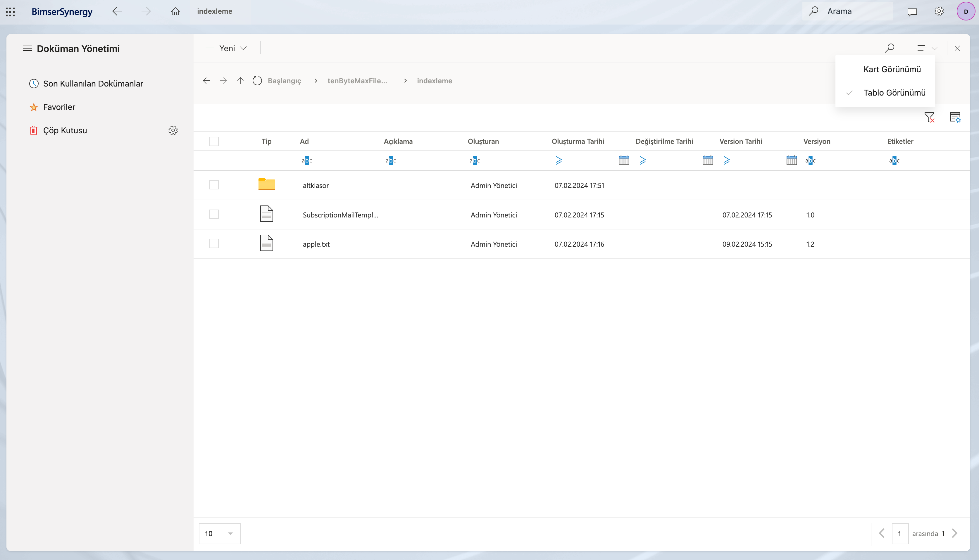Open table column settings icon
Image resolution: width=979 pixels, height=560 pixels.
coord(955,117)
